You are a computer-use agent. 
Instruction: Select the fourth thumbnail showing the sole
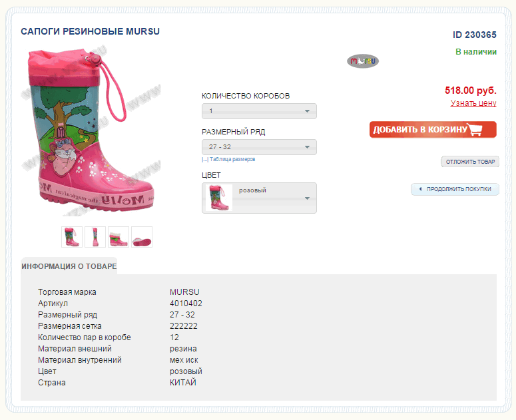pos(142,237)
